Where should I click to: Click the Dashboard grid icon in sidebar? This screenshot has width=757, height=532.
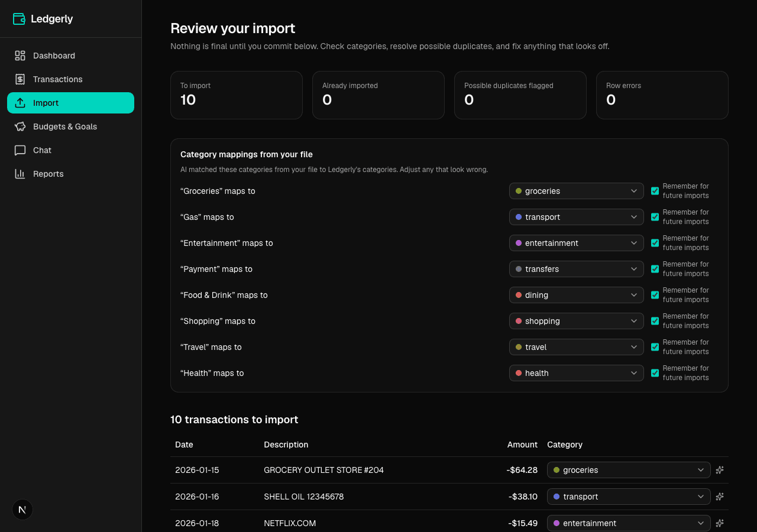click(20, 56)
